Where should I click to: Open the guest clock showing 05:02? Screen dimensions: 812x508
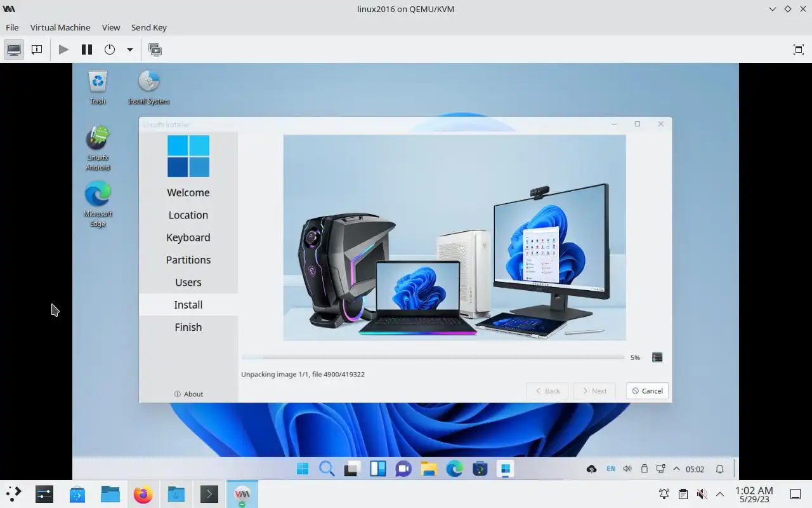point(695,469)
